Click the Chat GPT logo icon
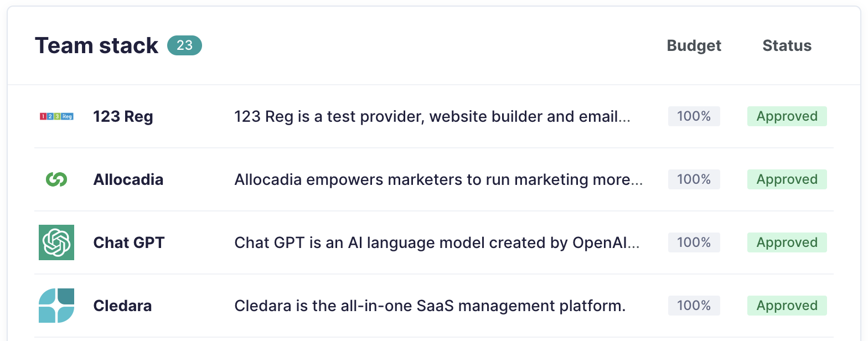 tap(56, 242)
